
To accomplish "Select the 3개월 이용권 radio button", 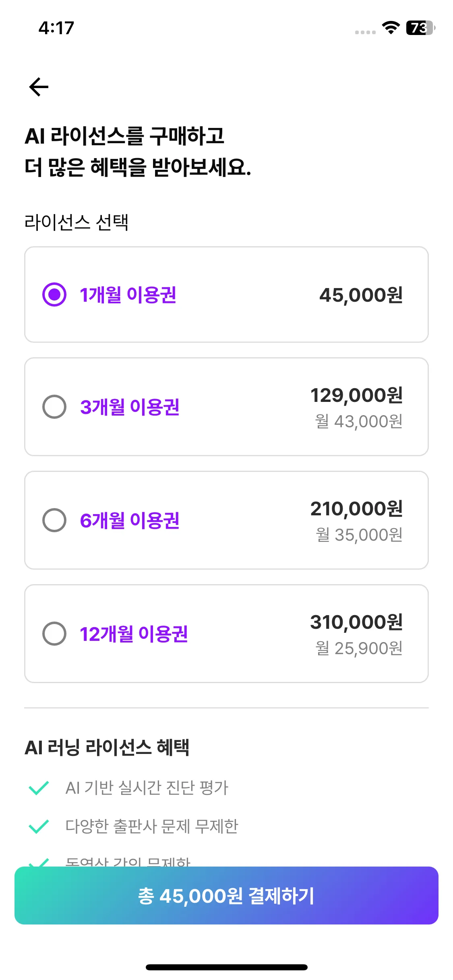I will pos(54,407).
